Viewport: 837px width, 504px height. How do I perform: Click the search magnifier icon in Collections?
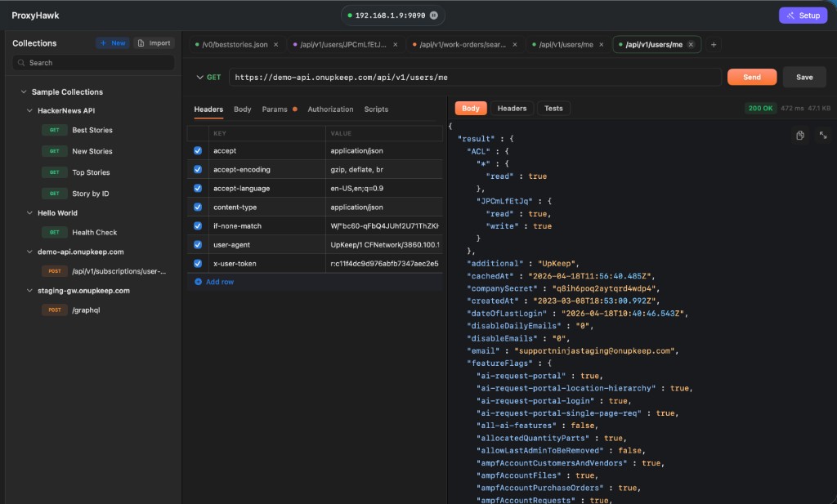pos(21,63)
